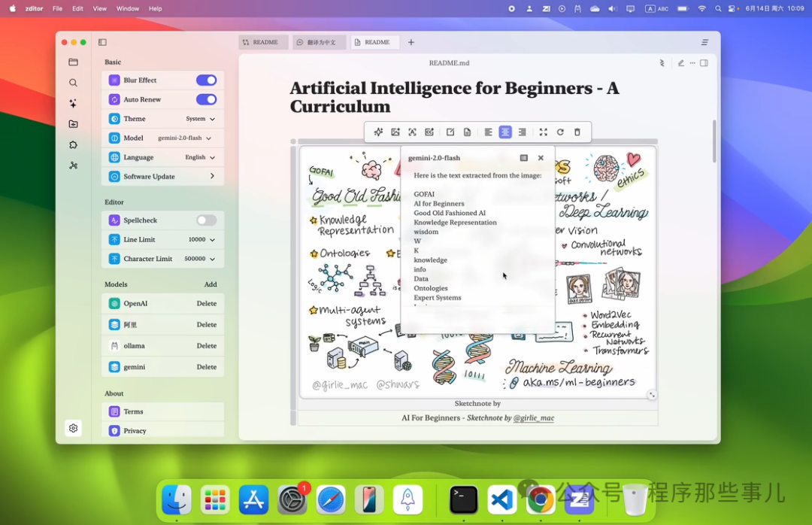Image resolution: width=812 pixels, height=525 pixels.
Task: Click the lines menu icon at window top-right
Action: (704, 42)
